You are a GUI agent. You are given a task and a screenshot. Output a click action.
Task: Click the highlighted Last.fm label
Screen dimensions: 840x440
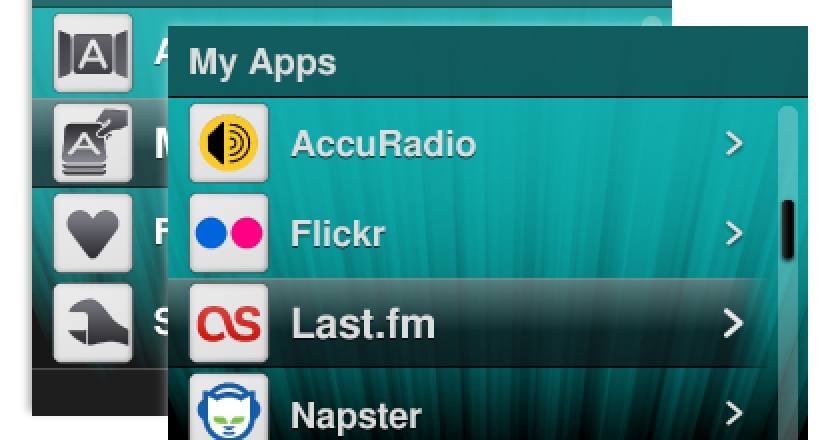click(363, 324)
